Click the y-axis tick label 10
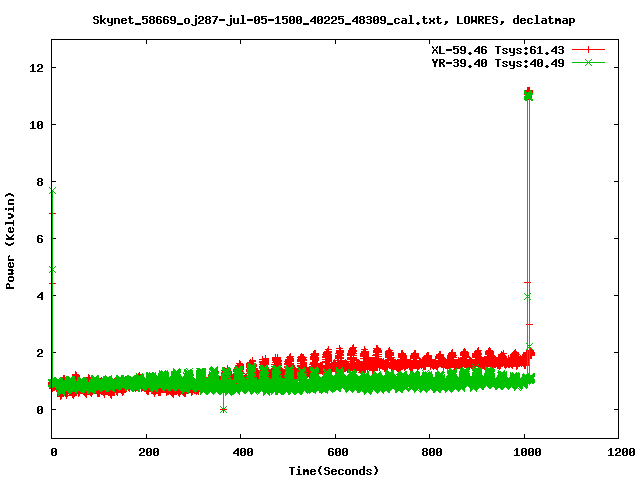The height and width of the screenshot is (480, 640). click(36, 125)
